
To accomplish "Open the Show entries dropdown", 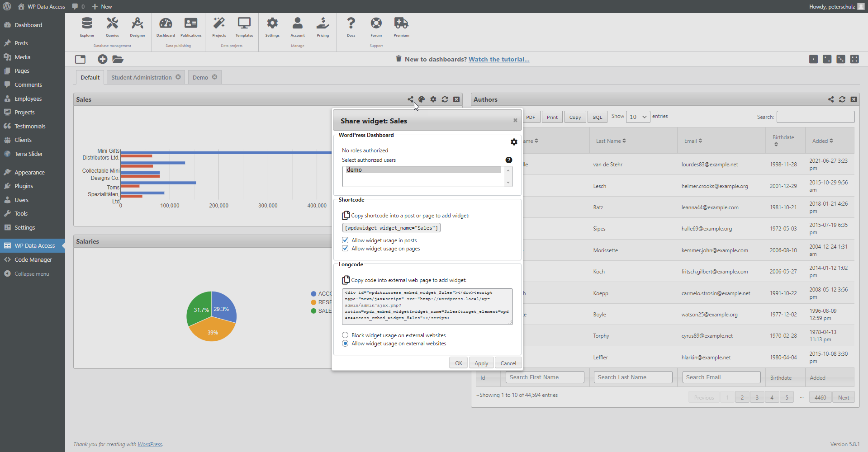I will pos(638,117).
